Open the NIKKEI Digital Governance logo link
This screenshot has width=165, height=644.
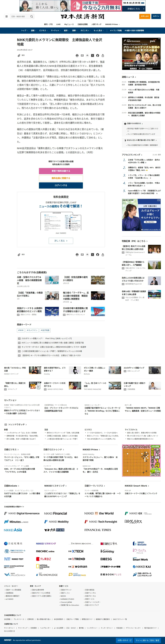pos(22,513)
